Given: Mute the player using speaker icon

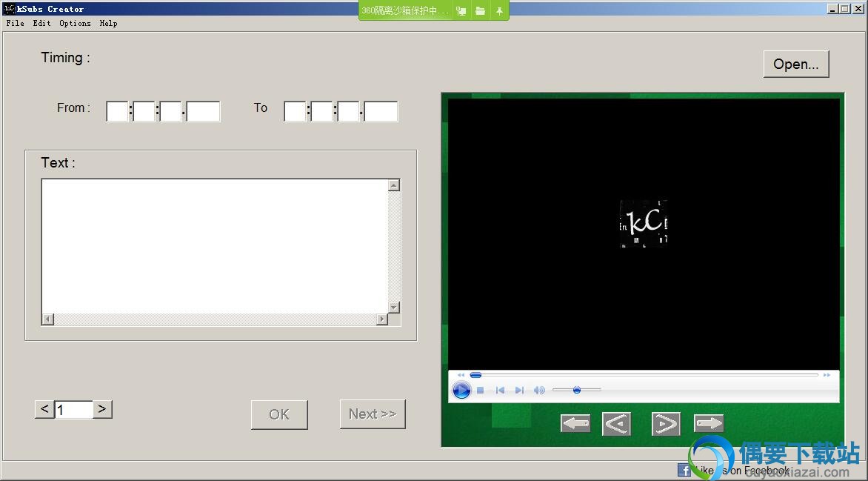Looking at the screenshot, I should point(539,390).
